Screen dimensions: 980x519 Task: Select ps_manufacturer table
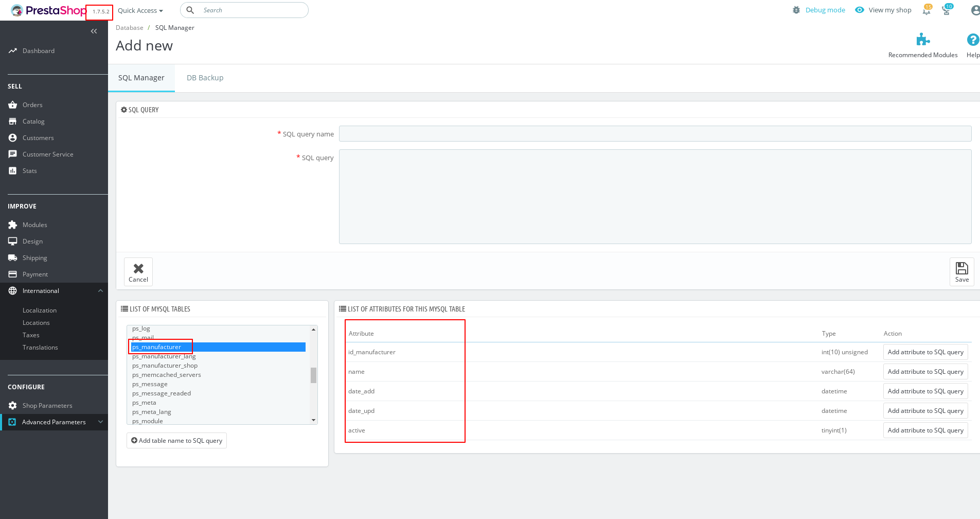coord(218,347)
